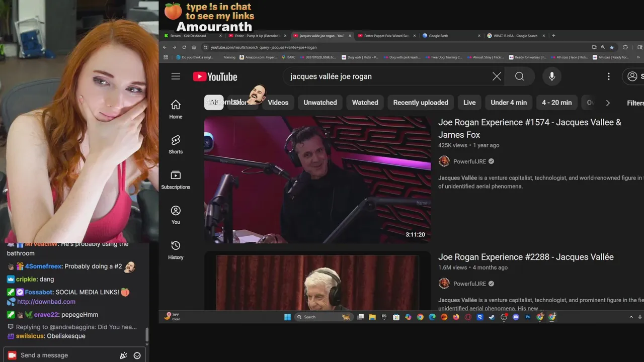
Task: Click PowerfulJRE avatar on episode #1574
Action: 444,161
